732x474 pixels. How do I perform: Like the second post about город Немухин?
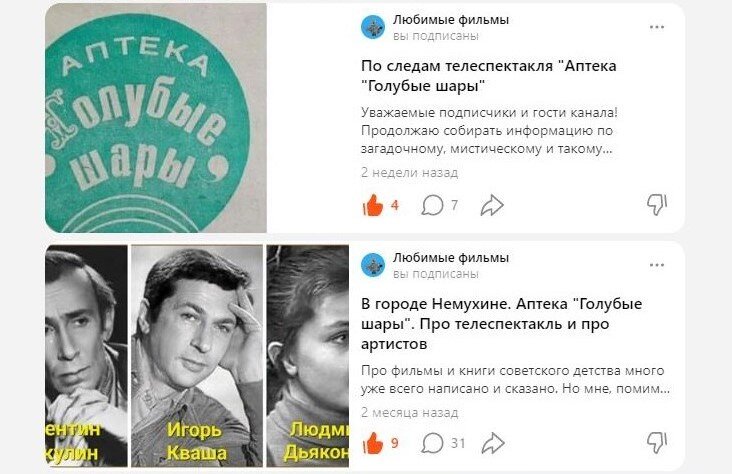pos(373,443)
